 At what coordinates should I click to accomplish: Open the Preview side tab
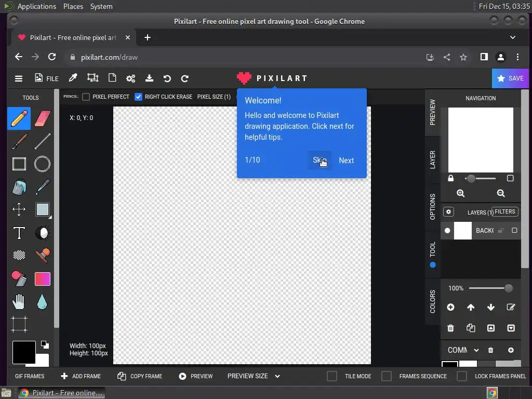(433, 112)
